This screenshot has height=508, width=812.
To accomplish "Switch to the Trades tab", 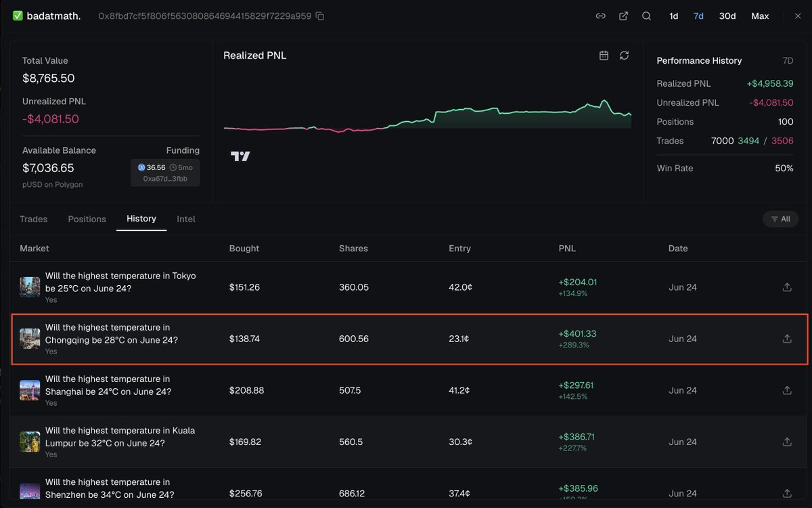I will click(33, 219).
